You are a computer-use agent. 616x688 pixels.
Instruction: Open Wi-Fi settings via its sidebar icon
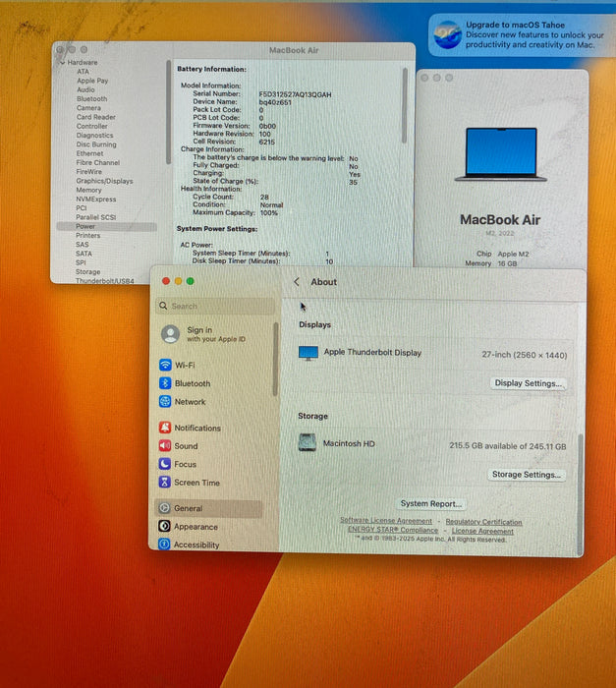click(x=165, y=365)
